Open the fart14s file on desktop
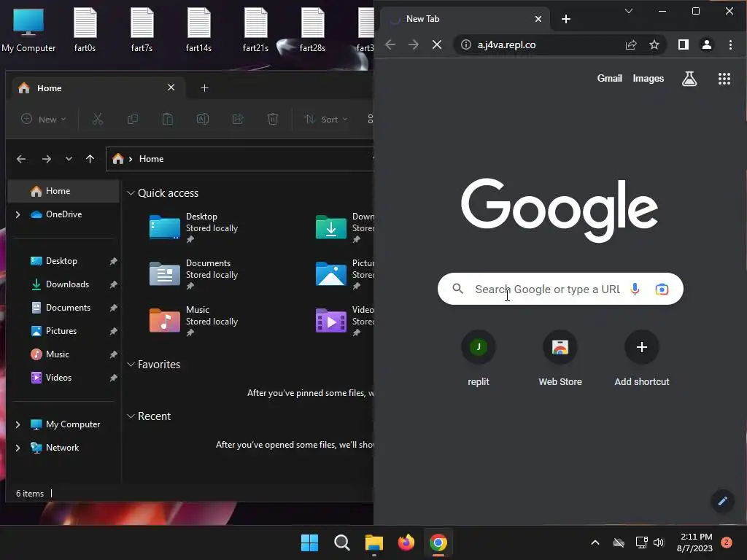 pyautogui.click(x=198, y=29)
